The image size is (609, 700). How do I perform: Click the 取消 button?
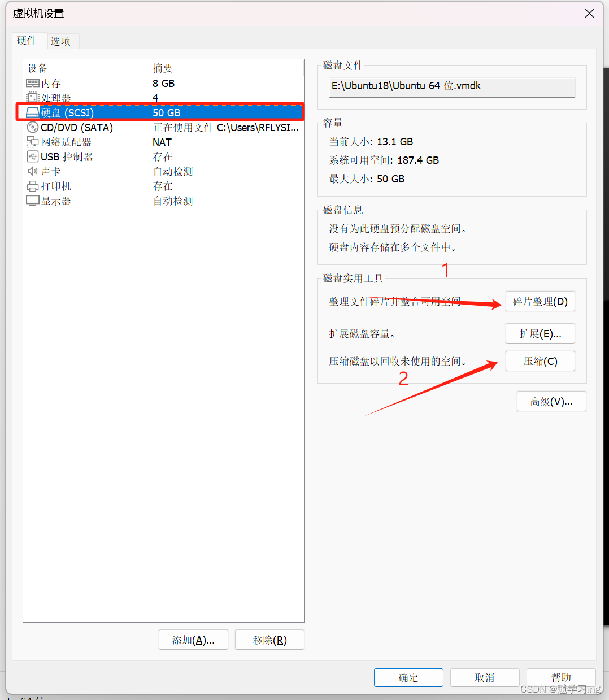point(485,677)
